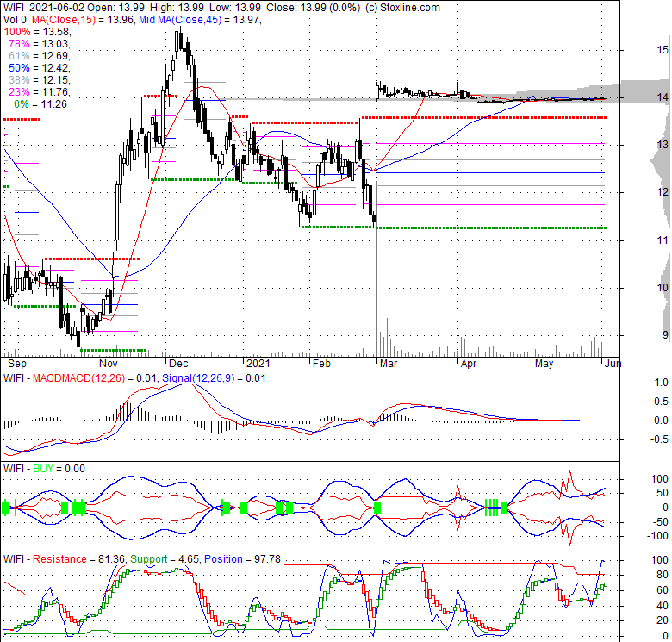Click the '100% = 13.58' Fibonacci label

click(x=36, y=32)
